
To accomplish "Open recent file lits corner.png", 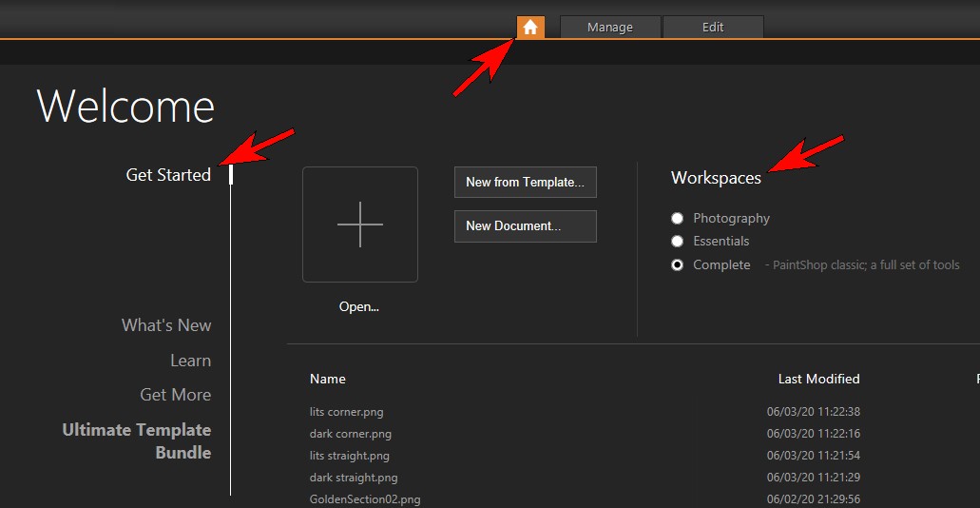I will click(x=346, y=412).
